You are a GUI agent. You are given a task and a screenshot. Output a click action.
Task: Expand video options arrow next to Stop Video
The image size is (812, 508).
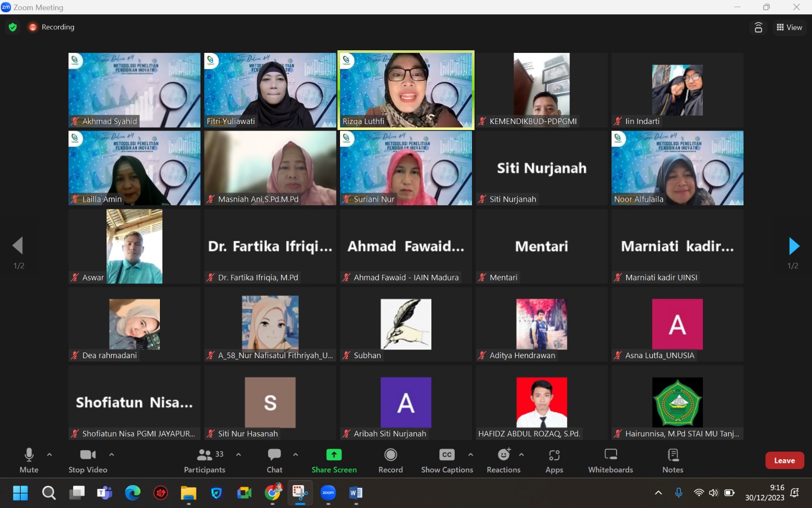pos(112,455)
